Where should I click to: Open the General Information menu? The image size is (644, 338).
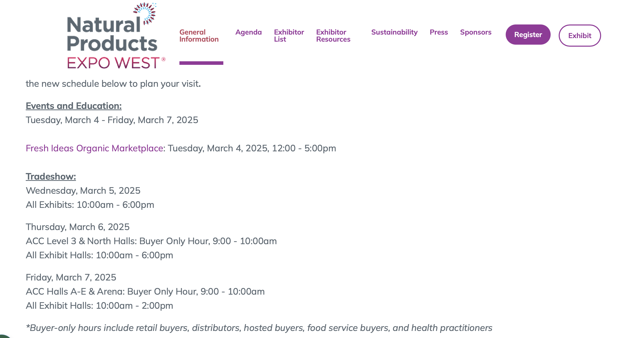click(x=199, y=36)
